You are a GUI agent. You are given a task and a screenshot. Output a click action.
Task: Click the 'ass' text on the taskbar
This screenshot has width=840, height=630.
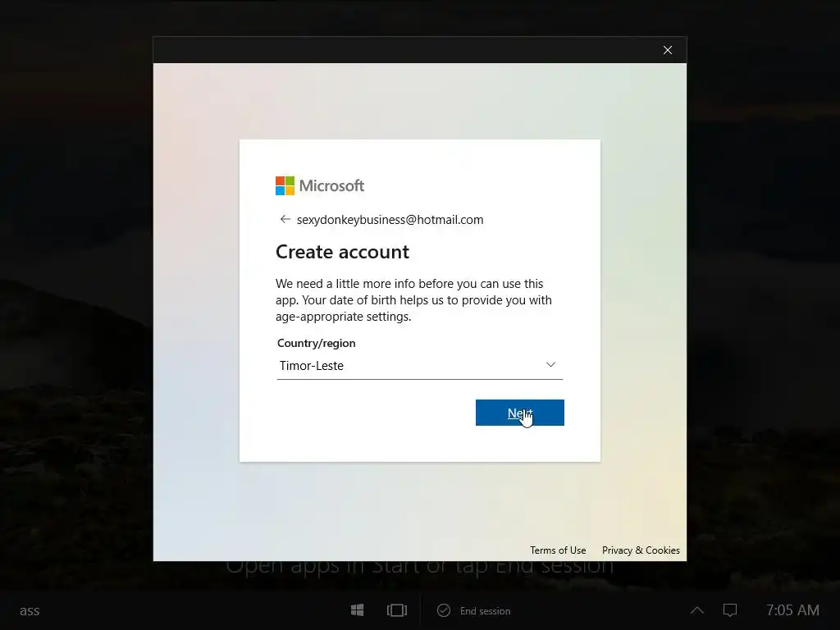pyautogui.click(x=30, y=610)
